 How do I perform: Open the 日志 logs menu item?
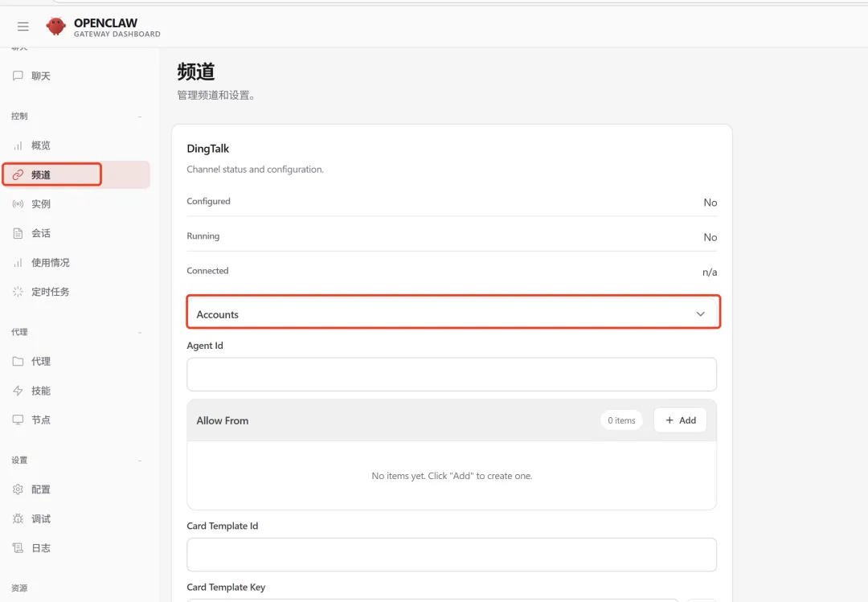pos(40,548)
